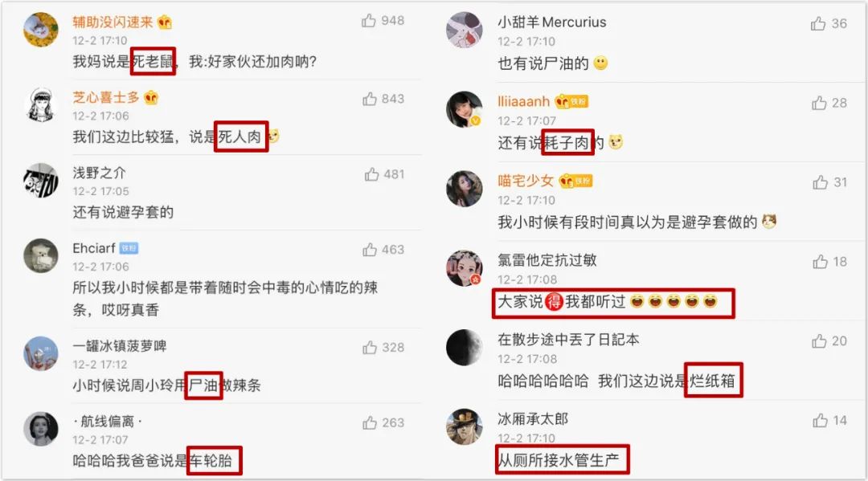Like 氯雷他定抗过敏's comment with 18 likes
The image size is (868, 481).
coord(820,262)
